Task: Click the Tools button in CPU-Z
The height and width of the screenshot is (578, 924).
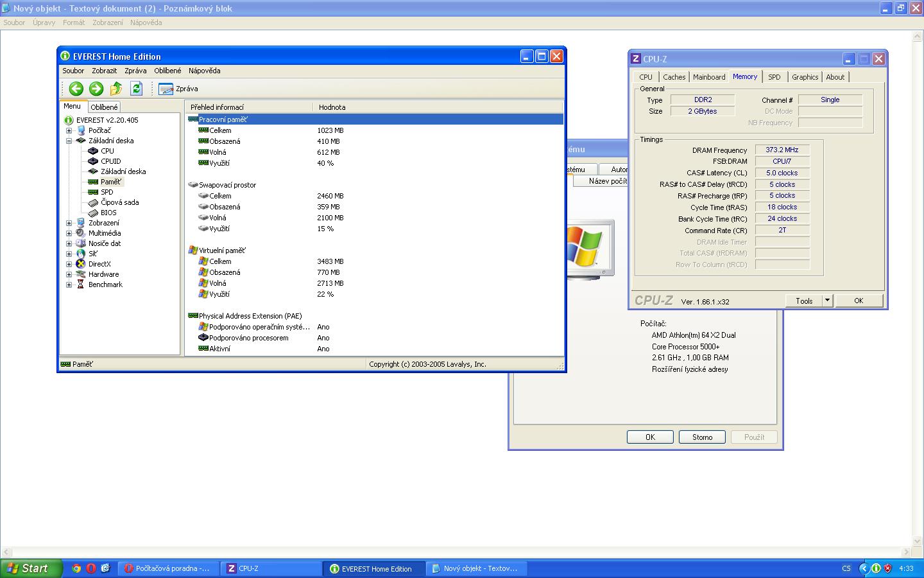Action: click(804, 301)
